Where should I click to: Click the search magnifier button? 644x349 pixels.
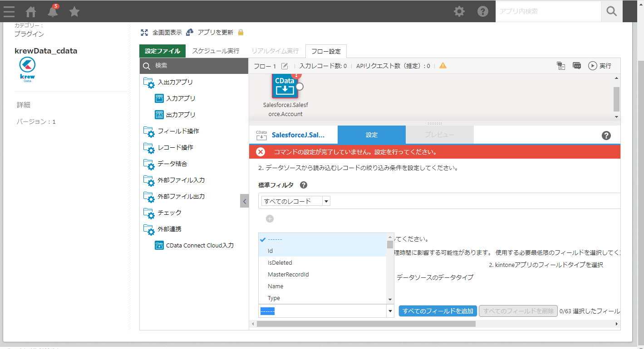tap(612, 11)
